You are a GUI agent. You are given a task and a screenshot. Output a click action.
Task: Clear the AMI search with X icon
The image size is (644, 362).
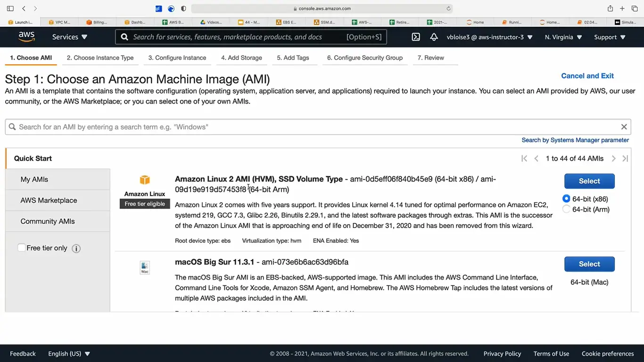click(624, 127)
